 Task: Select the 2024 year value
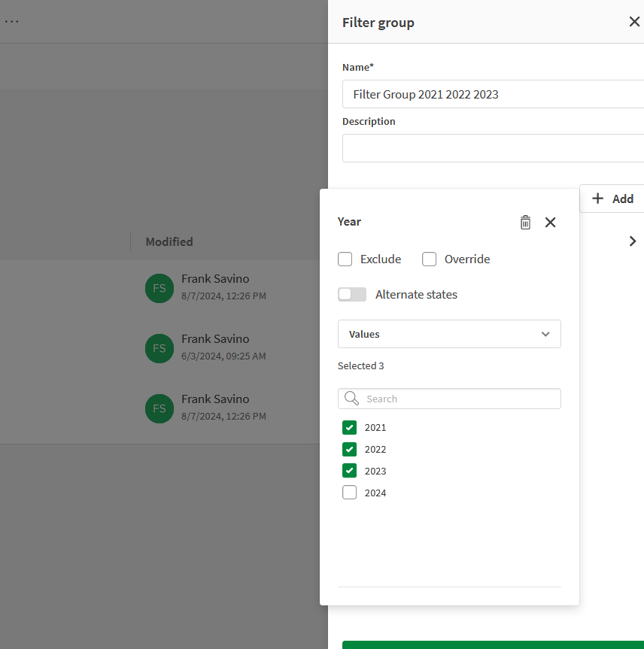click(349, 493)
